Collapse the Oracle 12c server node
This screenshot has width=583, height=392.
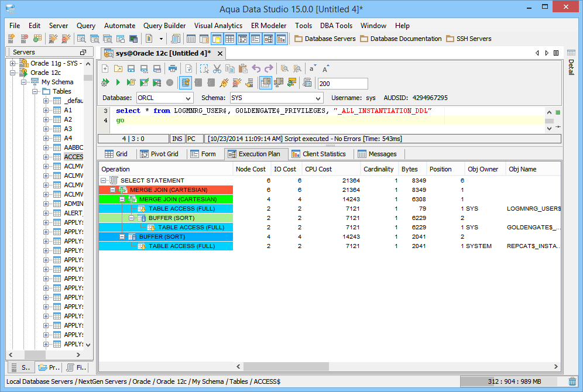[x=13, y=73]
